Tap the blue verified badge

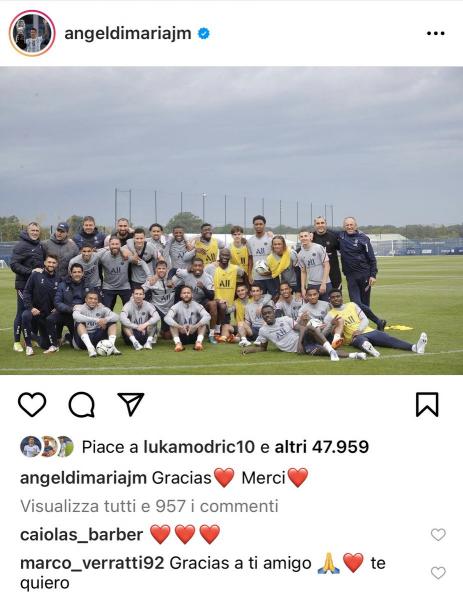[204, 34]
